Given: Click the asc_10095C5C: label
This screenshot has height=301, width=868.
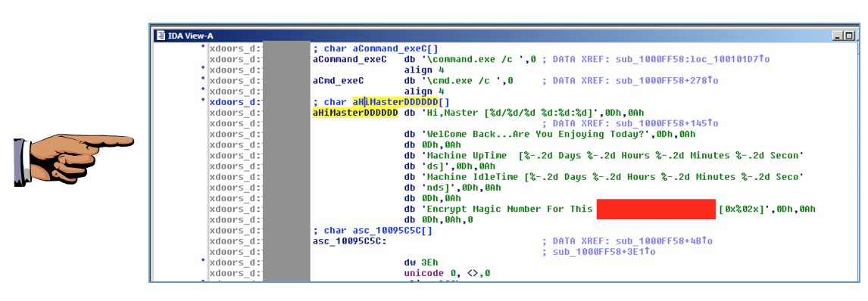Looking at the screenshot, I should [350, 241].
